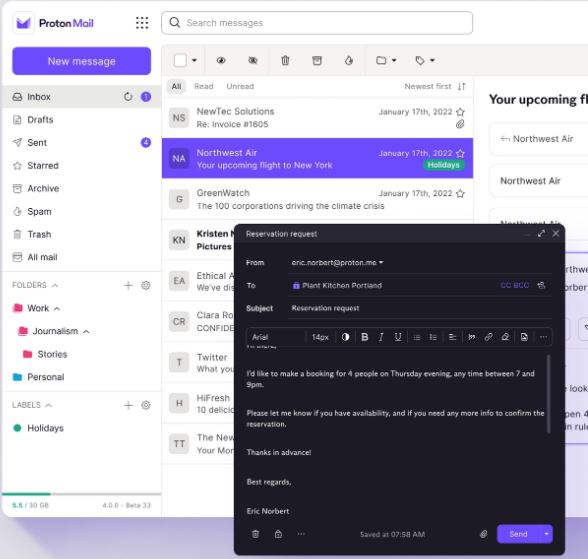Insert blockquote in composer
588x559 pixels.
pos(471,337)
